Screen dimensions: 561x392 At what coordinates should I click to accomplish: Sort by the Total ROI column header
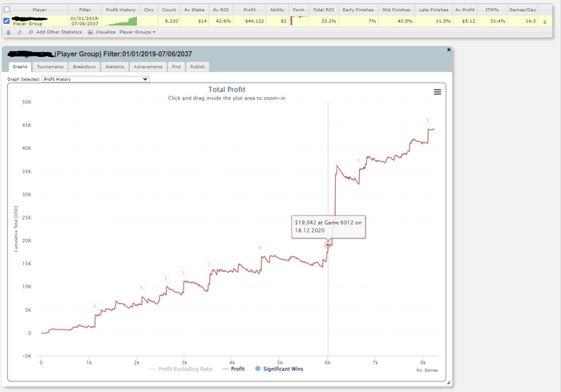tap(324, 10)
